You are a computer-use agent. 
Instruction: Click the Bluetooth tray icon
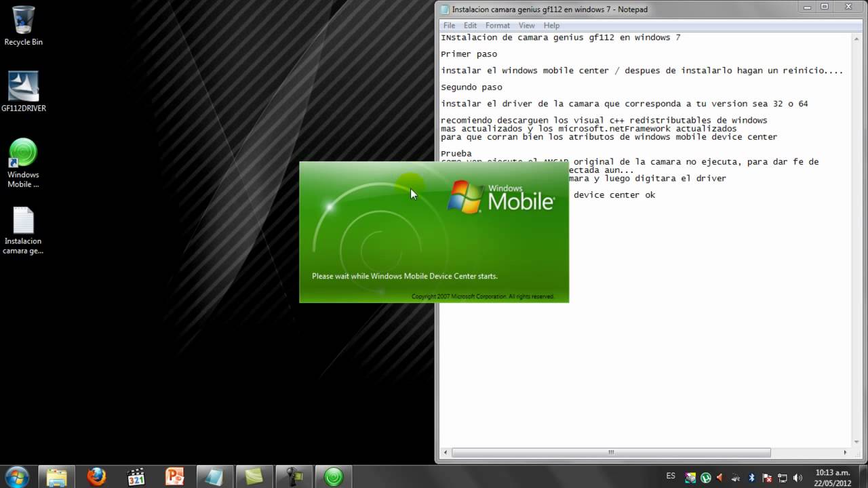coord(751,478)
